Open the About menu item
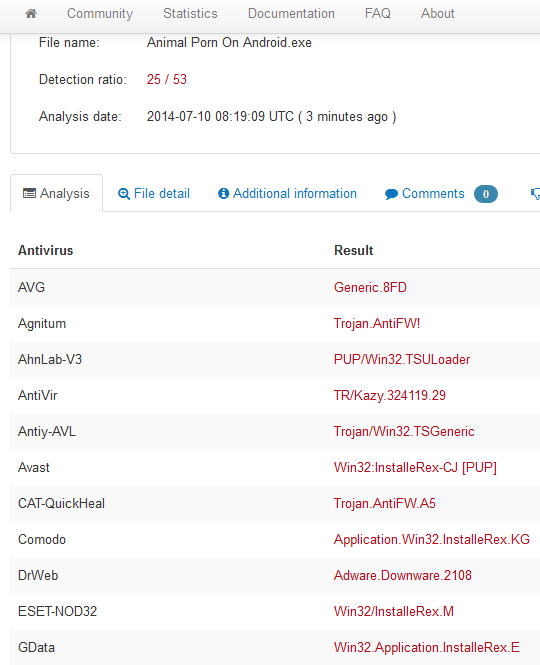Image resolution: width=540 pixels, height=665 pixels. pyautogui.click(x=437, y=14)
